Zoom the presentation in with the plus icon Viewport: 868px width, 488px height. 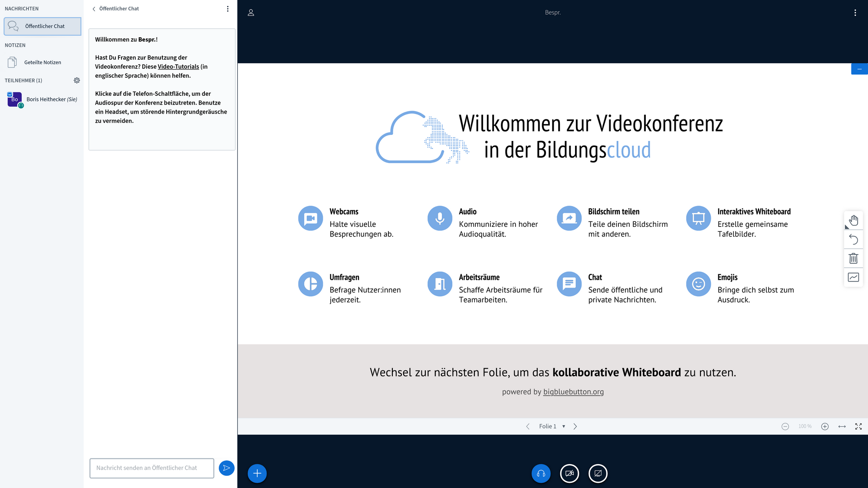coord(825,426)
